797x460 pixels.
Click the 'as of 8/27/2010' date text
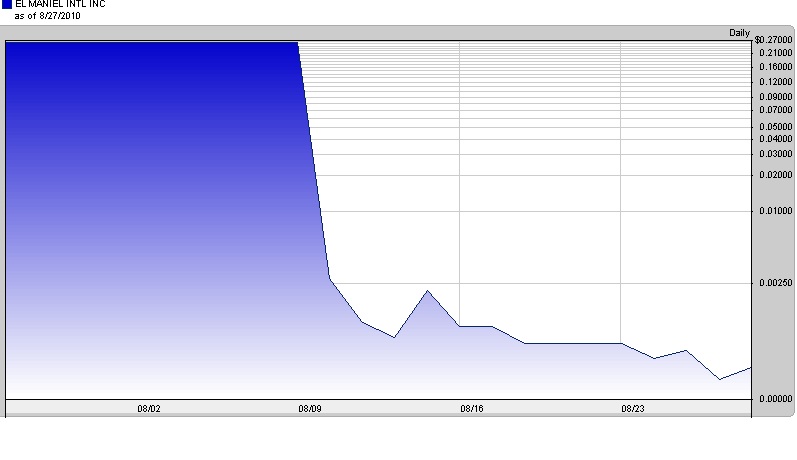47,16
